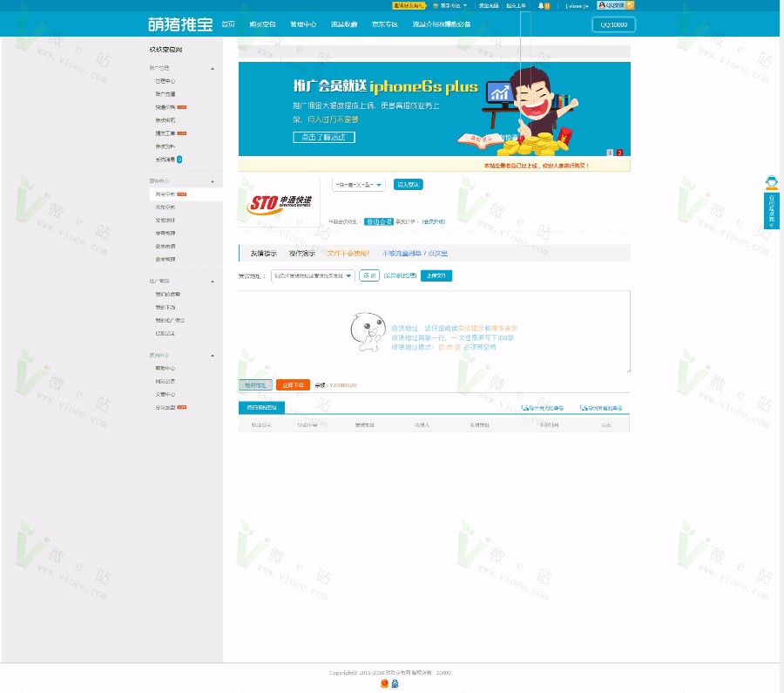This screenshot has width=784, height=693.
Task: Click the 添加 address button
Action: click(369, 275)
